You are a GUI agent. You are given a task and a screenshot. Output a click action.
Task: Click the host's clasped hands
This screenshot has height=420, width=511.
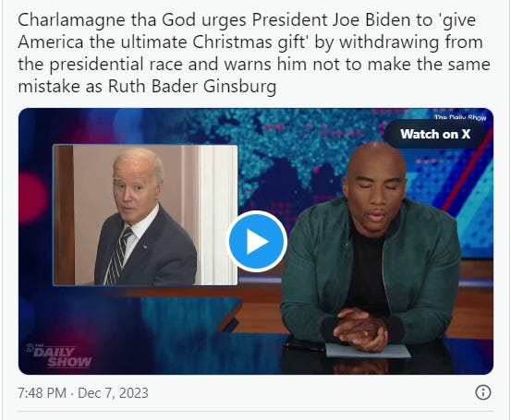click(360, 329)
